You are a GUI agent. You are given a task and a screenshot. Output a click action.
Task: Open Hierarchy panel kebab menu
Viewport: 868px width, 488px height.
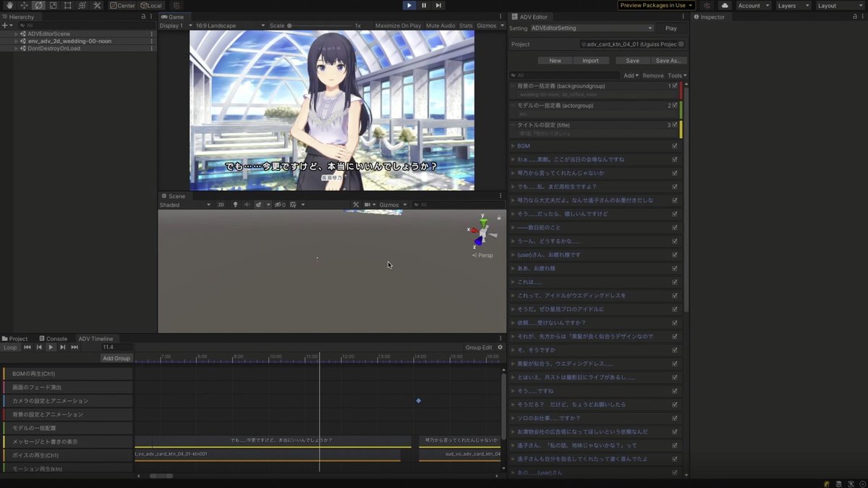tap(150, 17)
